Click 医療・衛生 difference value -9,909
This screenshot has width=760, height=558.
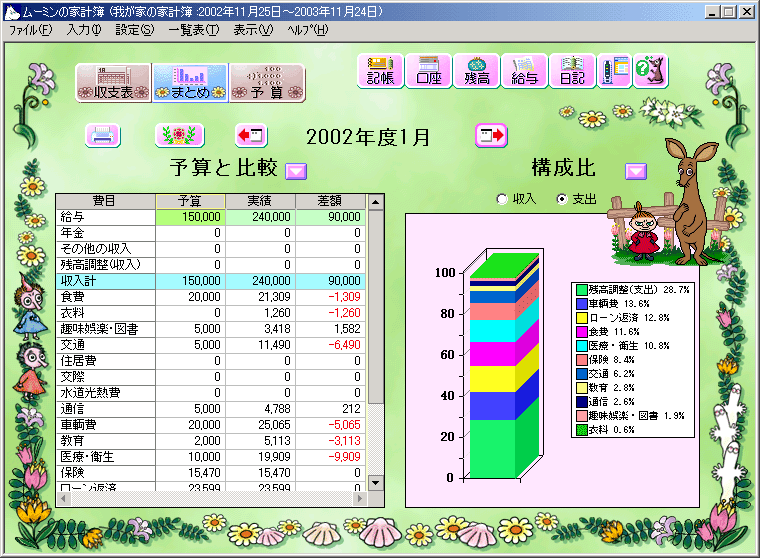click(x=330, y=457)
